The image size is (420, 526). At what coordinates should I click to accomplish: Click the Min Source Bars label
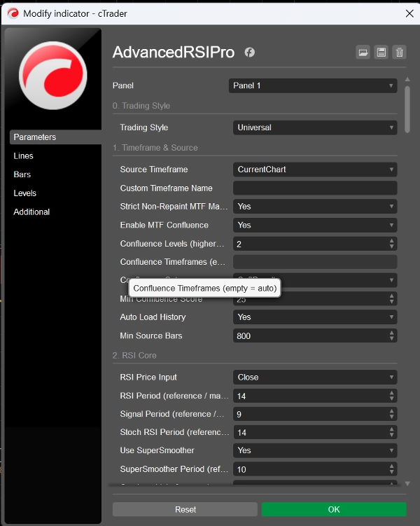(151, 335)
